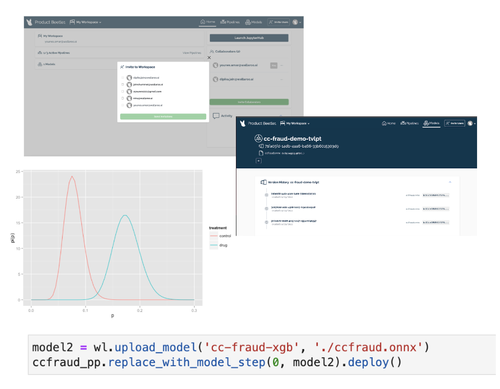Click Invite Users button in the gray window header

point(279,22)
